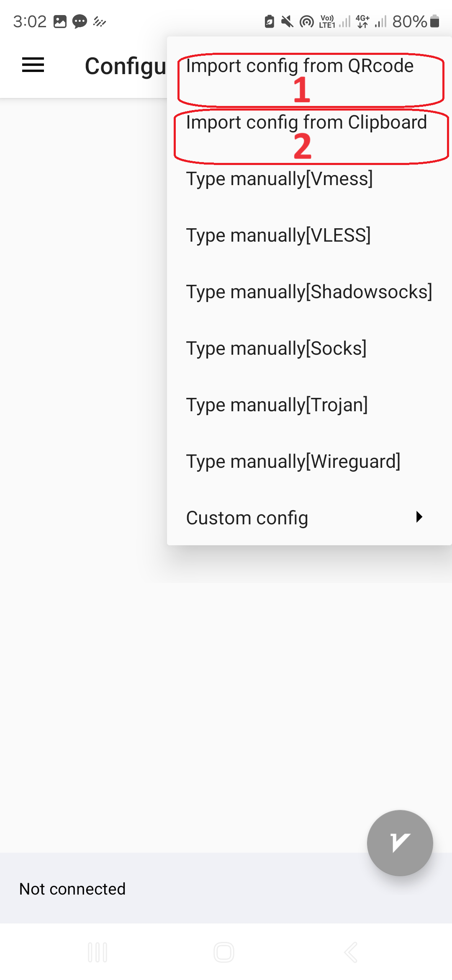Tap the Android home navigation icon

(x=224, y=952)
